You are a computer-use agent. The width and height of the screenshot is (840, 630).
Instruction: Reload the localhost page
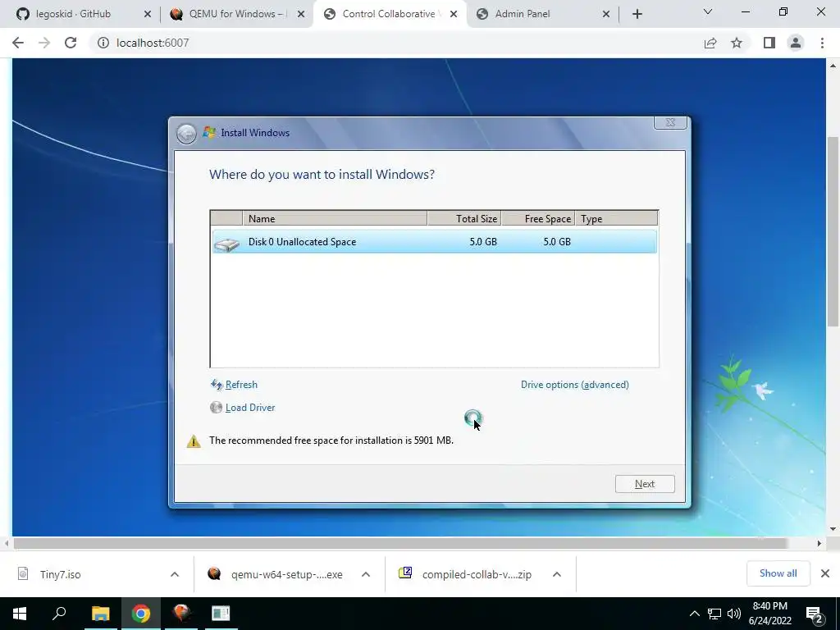click(x=71, y=43)
